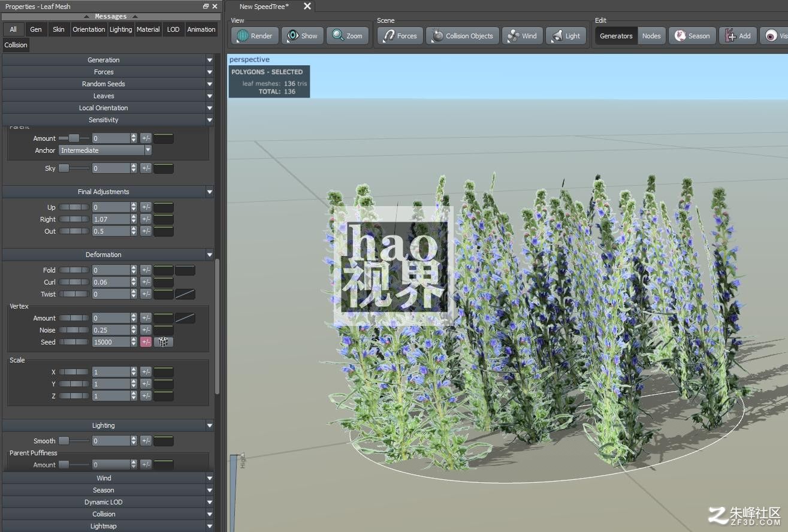Select the All properties tab
788x532 pixels.
click(13, 29)
